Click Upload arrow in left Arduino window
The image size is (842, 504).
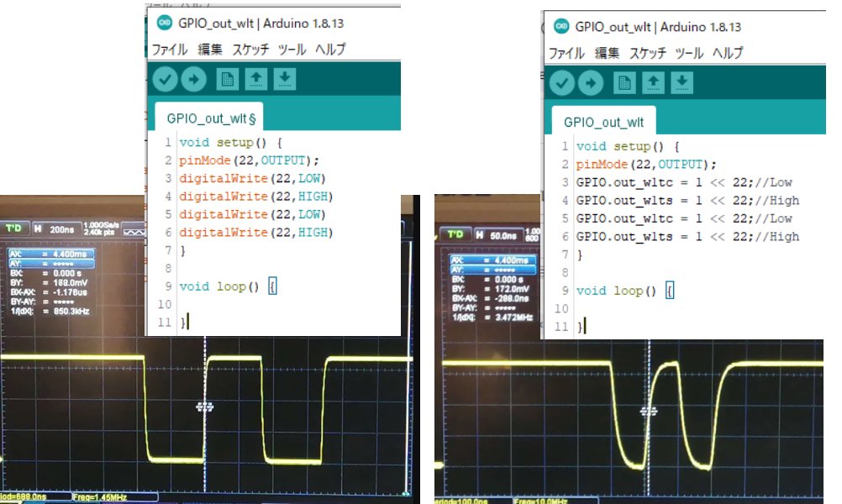click(x=194, y=80)
